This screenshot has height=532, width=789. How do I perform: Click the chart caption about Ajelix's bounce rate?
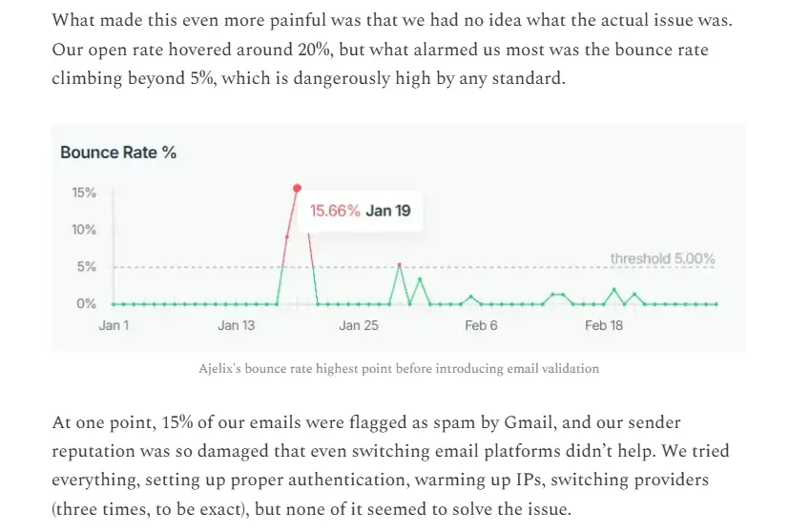(399, 368)
